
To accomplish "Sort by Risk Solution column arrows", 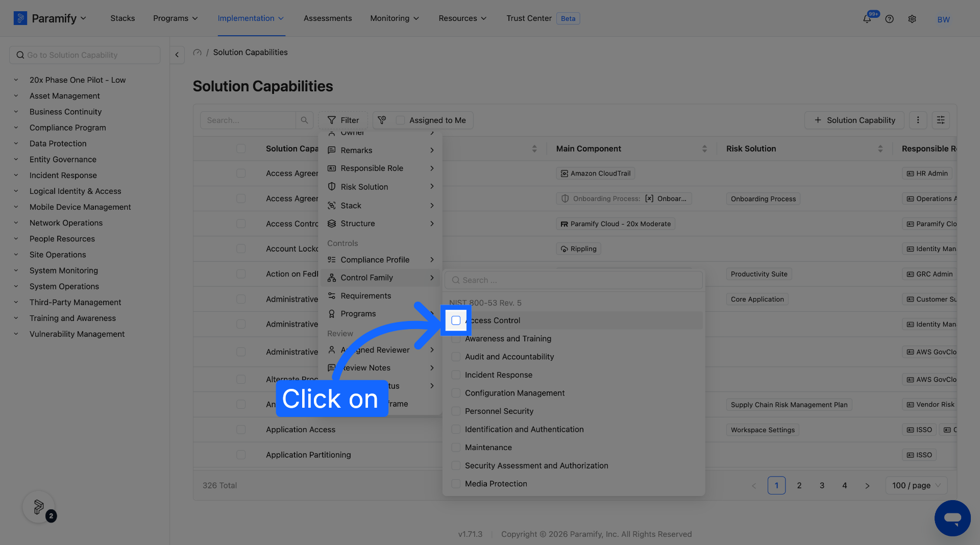I will [880, 148].
